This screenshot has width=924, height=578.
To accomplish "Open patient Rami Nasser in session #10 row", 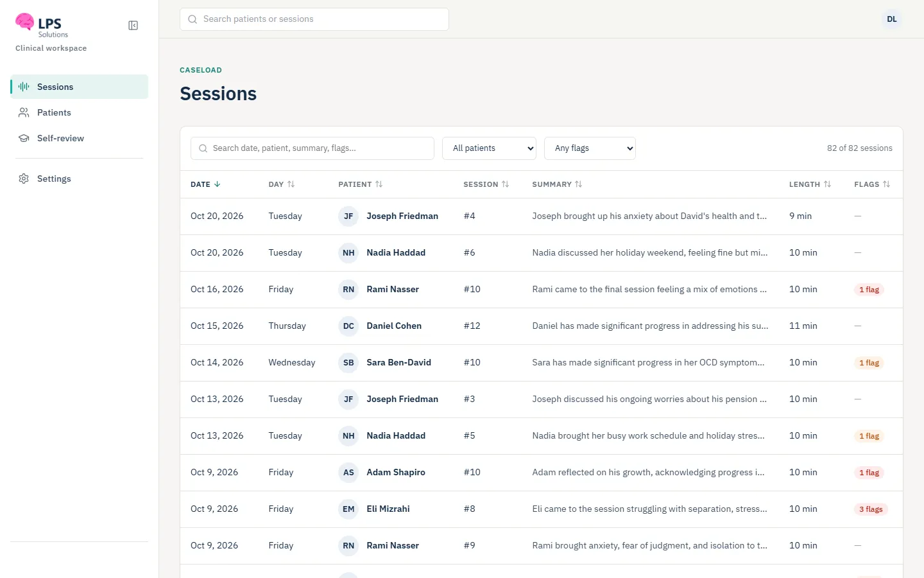I will click(x=393, y=290).
